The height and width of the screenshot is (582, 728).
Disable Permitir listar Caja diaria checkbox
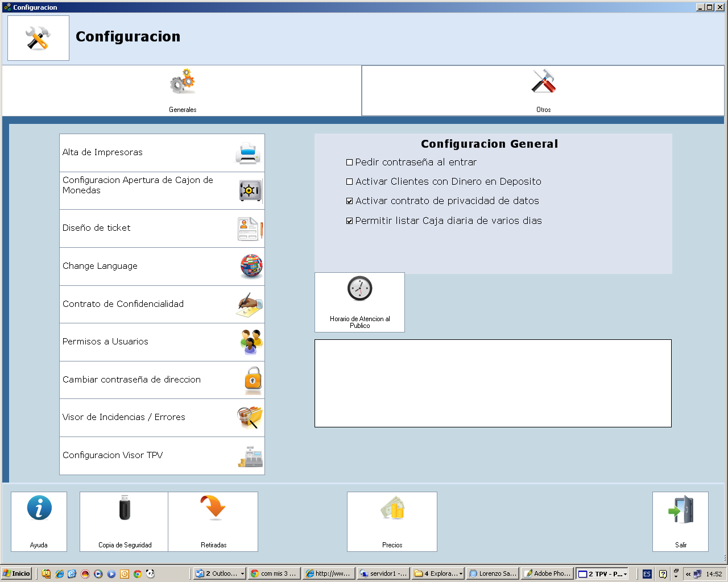point(350,221)
